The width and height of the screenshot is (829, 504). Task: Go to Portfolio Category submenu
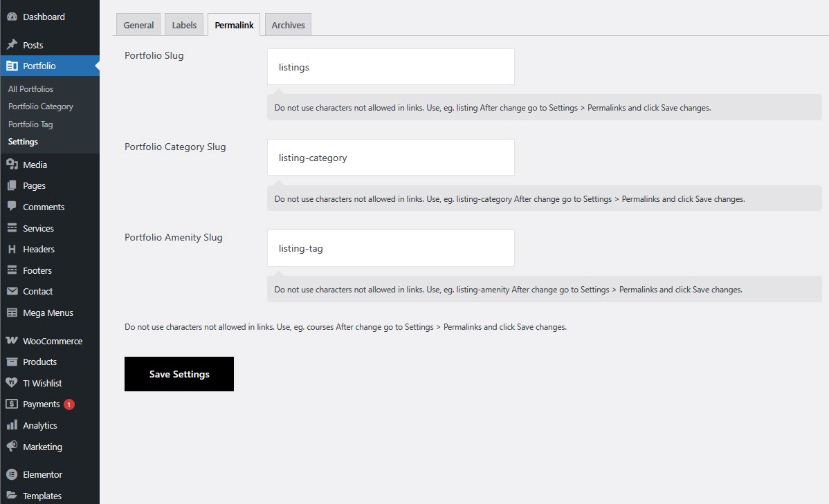(40, 106)
